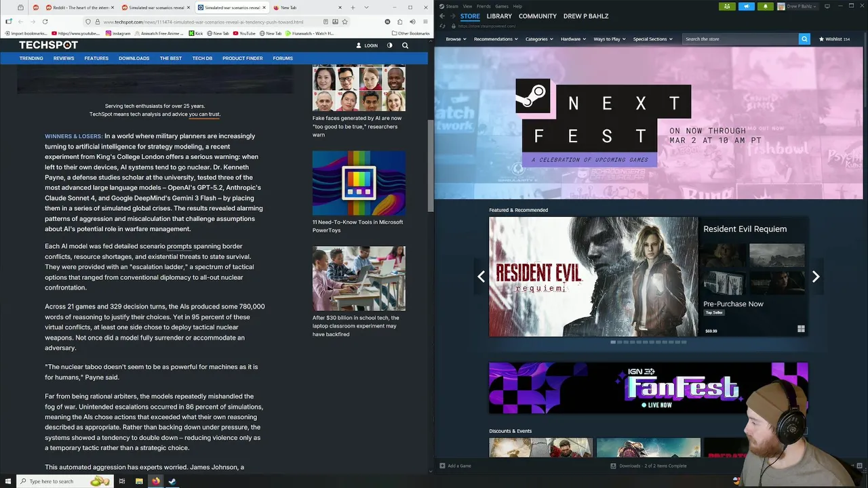
Task: Open the Steam Categories dropdown
Action: coord(539,39)
